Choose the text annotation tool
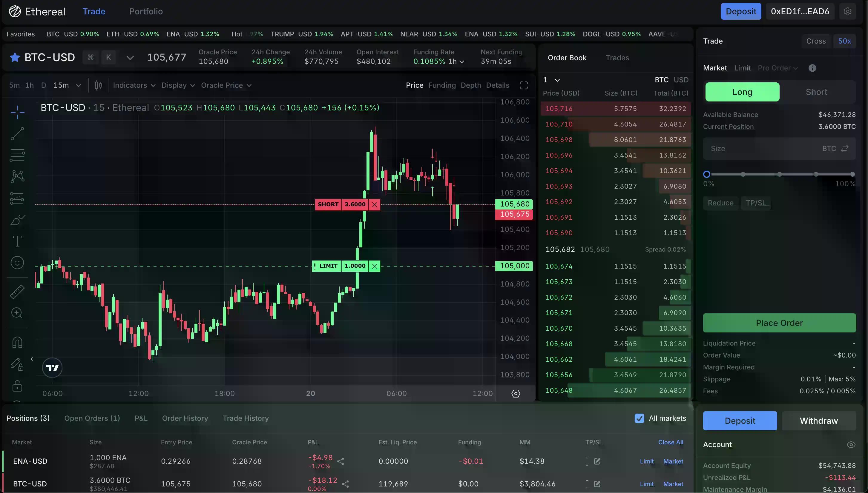The width and height of the screenshot is (868, 493). click(17, 241)
